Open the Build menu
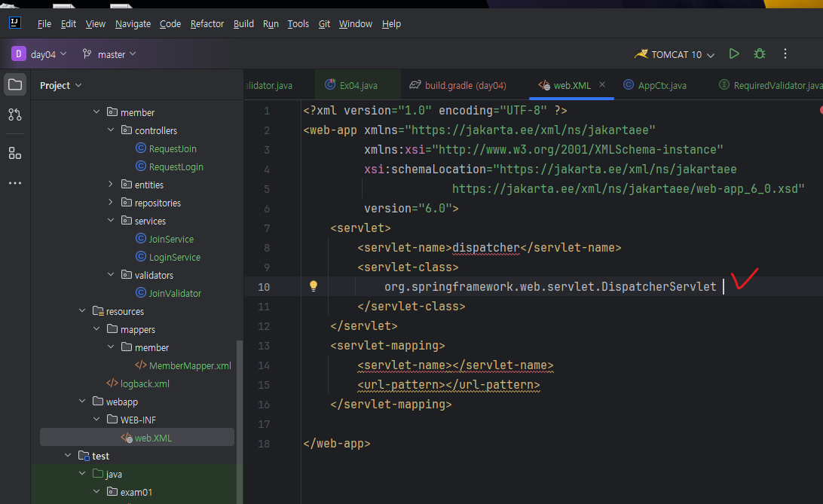The image size is (823, 504). [x=243, y=23]
